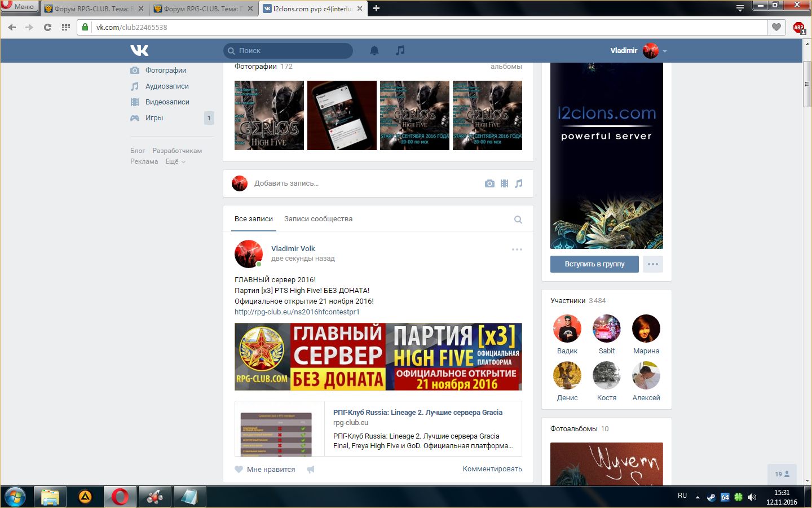812x508 pixels.
Task: Expand the Ещё footer dropdown
Action: (x=175, y=161)
